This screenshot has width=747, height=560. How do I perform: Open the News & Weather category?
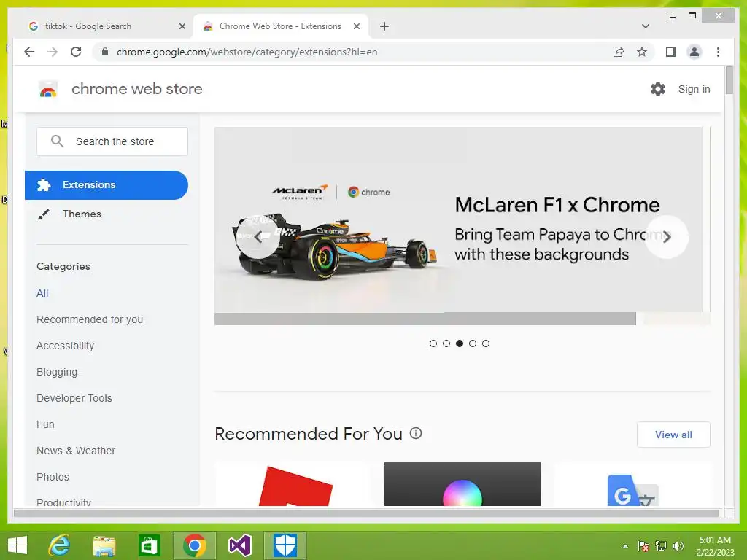[x=76, y=451]
